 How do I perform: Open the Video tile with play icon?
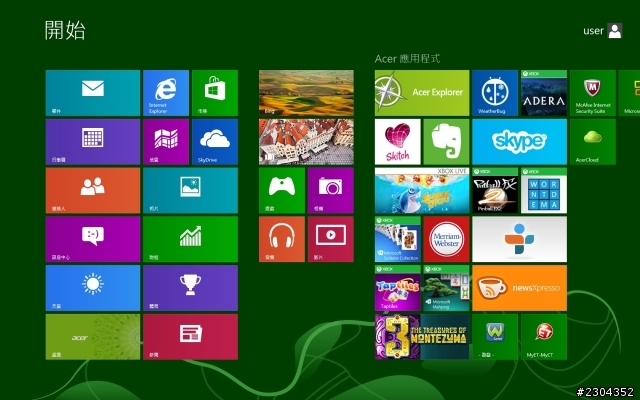[331, 239]
